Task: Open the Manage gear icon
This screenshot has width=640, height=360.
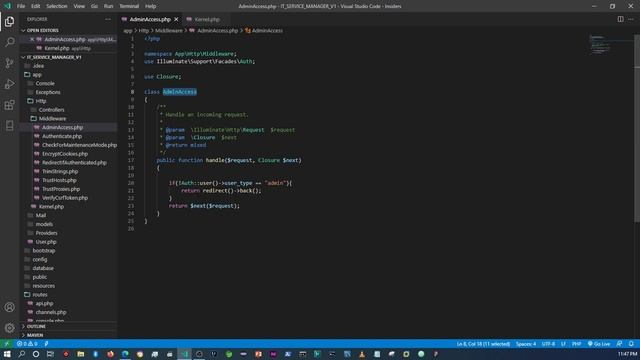Action: (x=9, y=328)
